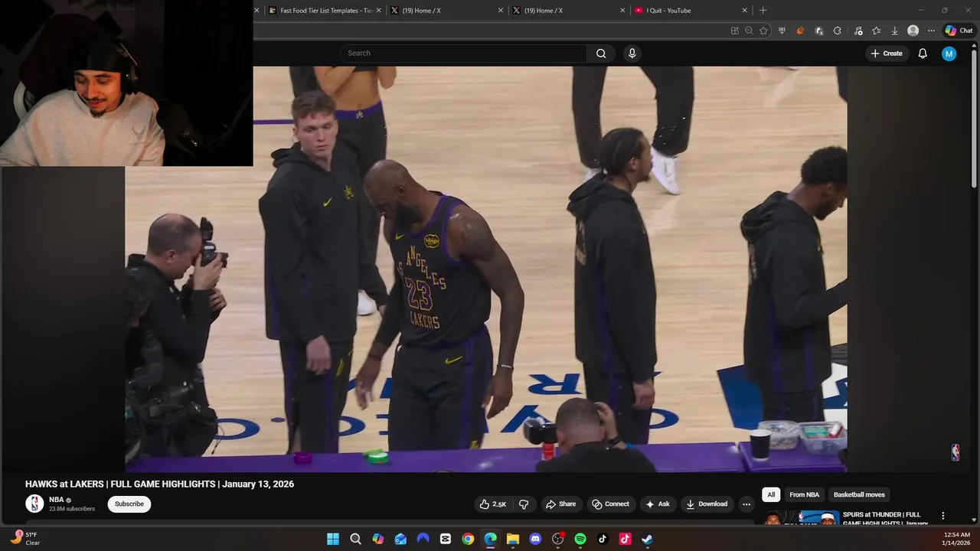Click the HAWKS at LAKERS video player
Viewport: 980px width, 551px height.
point(486,269)
